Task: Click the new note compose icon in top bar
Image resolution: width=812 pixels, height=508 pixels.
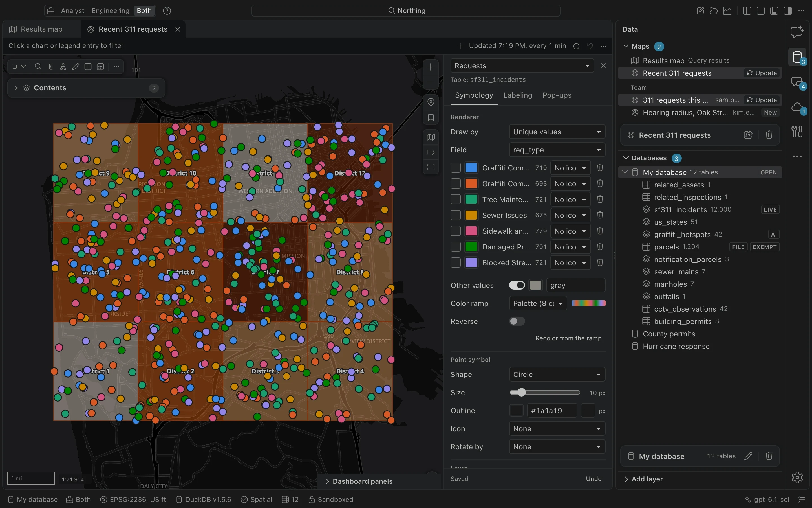Action: tap(701, 11)
